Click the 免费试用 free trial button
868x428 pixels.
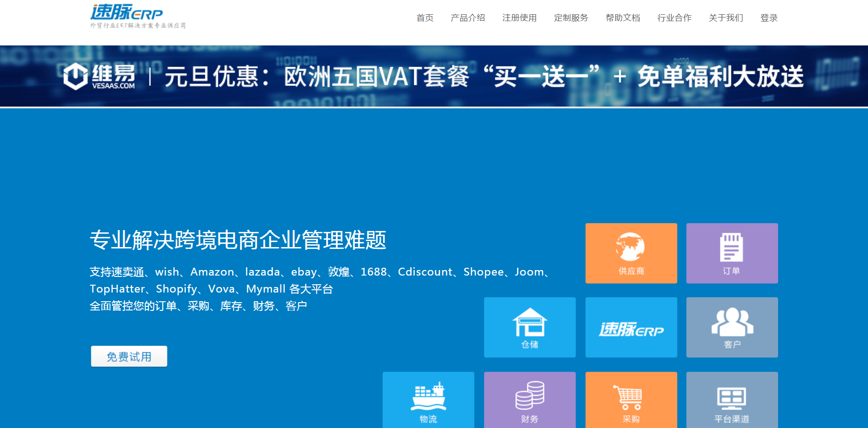pos(129,356)
